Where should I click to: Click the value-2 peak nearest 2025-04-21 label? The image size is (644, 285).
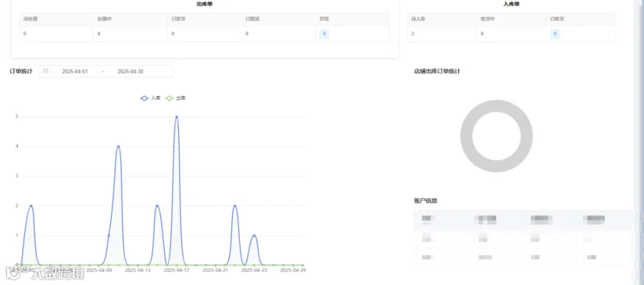(235, 206)
